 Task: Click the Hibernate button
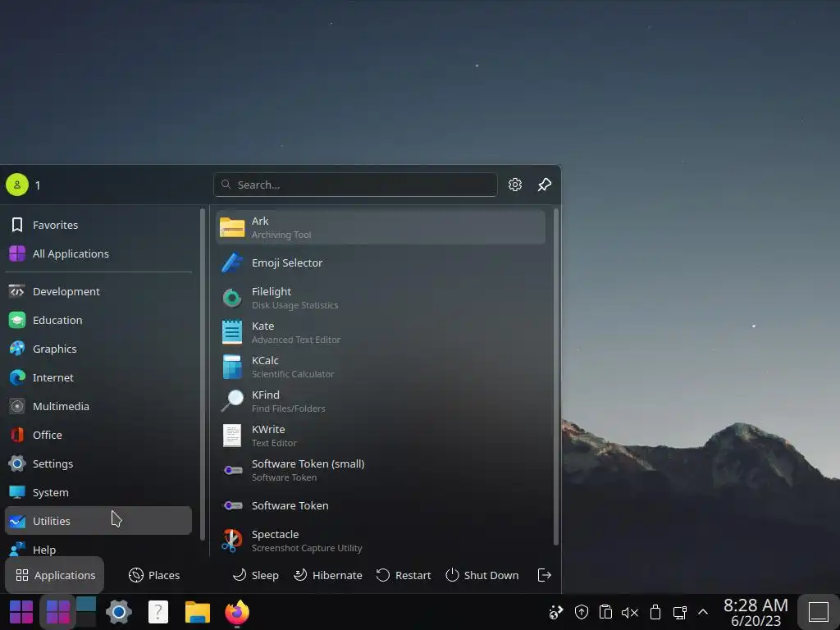(x=328, y=575)
